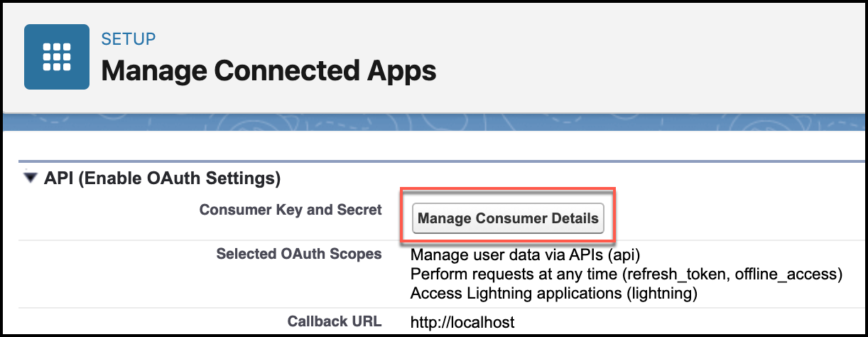This screenshot has width=868, height=337.
Task: Click the http://localhost callback value
Action: pyautogui.click(x=462, y=323)
